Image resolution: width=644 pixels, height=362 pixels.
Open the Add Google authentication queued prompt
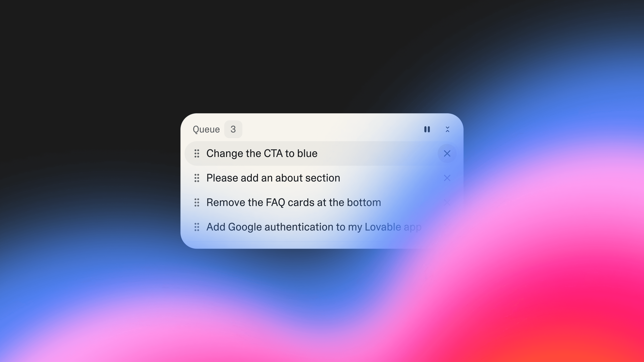(314, 227)
